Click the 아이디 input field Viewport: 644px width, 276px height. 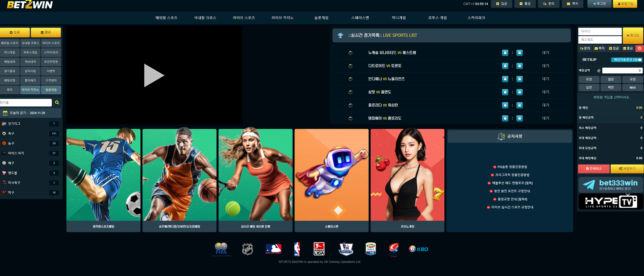pos(600,31)
